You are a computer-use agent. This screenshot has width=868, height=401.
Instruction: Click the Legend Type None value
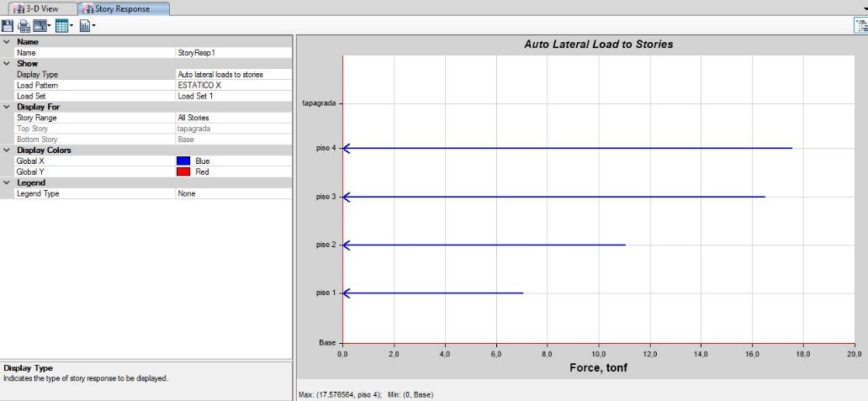(x=233, y=193)
